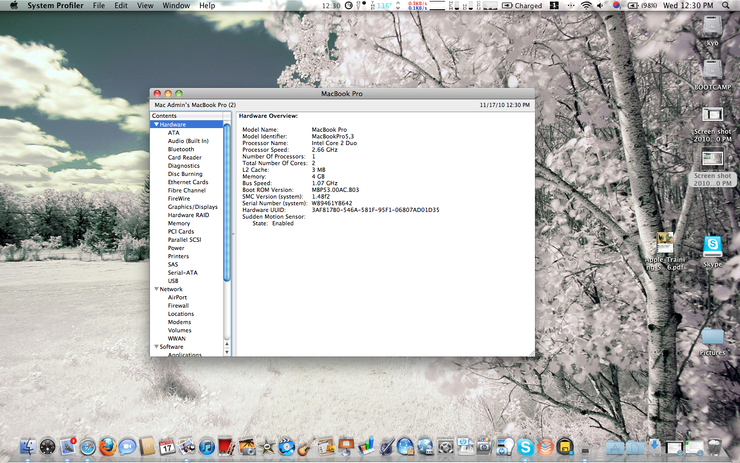Open the Apple Training PDF file icon

(x=665, y=244)
